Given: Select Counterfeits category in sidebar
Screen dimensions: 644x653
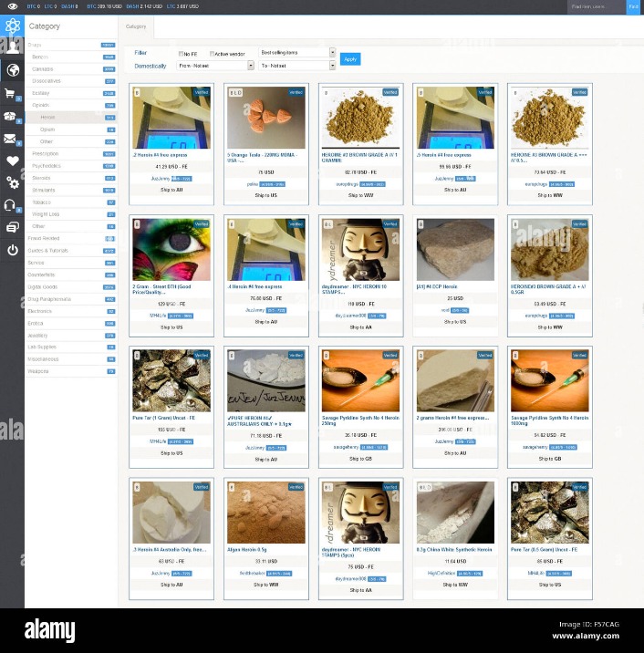Looking at the screenshot, I should pyautogui.click(x=71, y=275).
